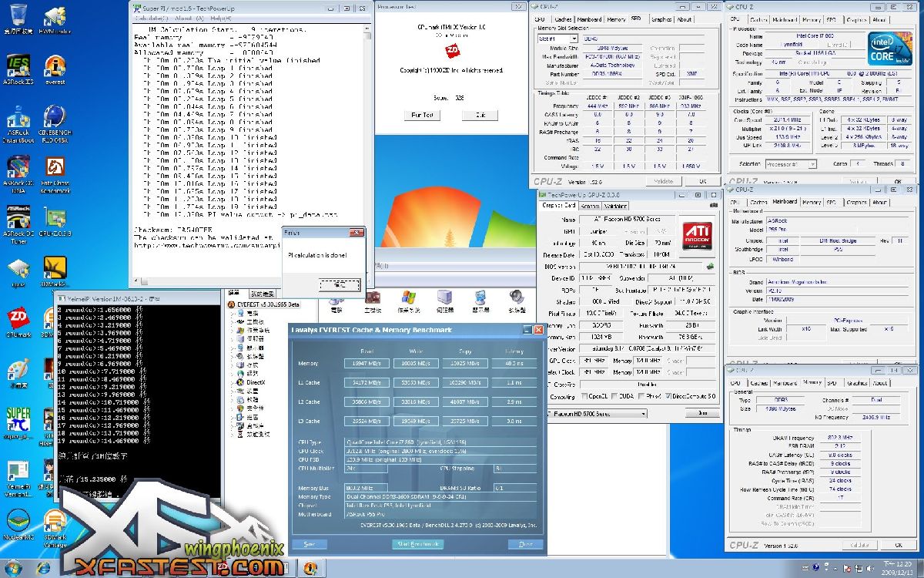Click the Close button at GPU-Z bottom
Image resolution: width=924 pixels, height=578 pixels.
702,414
